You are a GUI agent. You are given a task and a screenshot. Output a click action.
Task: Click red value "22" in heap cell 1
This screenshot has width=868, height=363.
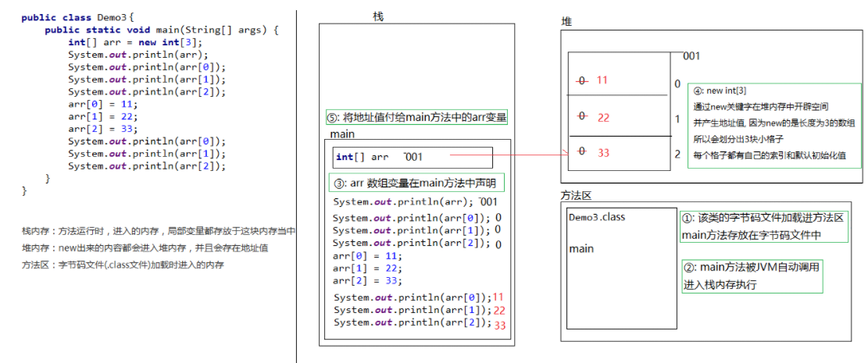coord(603,117)
